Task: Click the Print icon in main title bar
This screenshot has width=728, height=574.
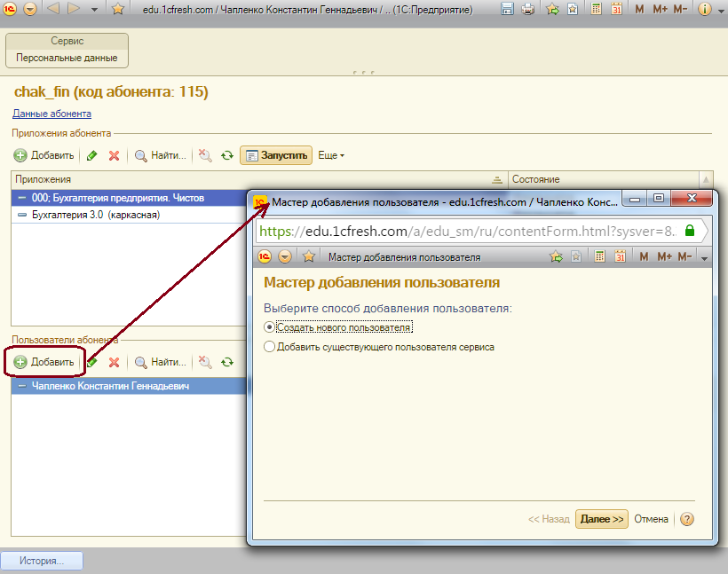Action: click(x=528, y=9)
